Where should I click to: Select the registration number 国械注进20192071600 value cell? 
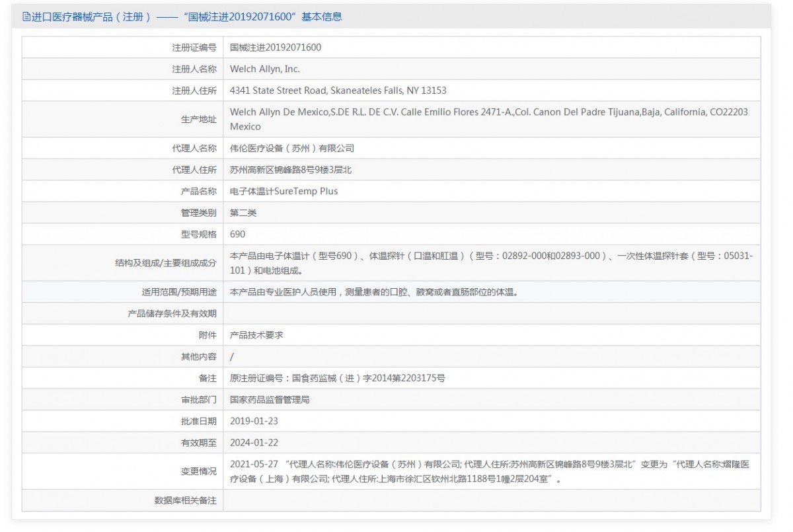click(276, 48)
